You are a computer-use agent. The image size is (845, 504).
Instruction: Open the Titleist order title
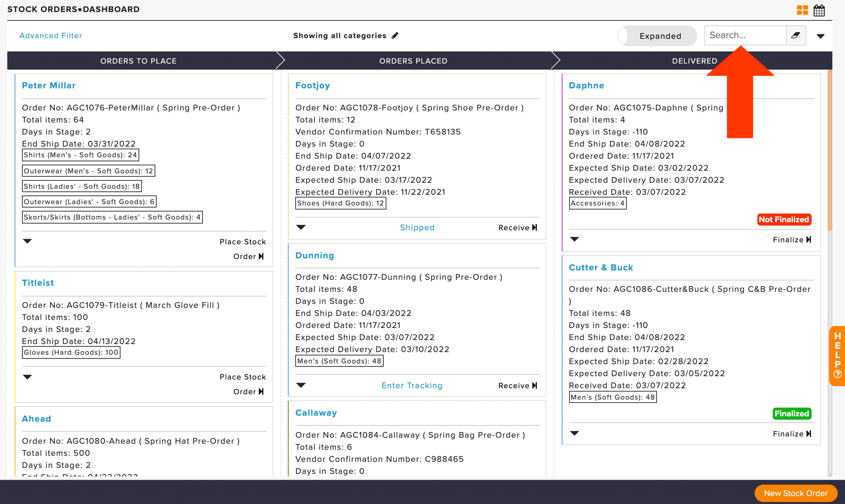pyautogui.click(x=38, y=283)
